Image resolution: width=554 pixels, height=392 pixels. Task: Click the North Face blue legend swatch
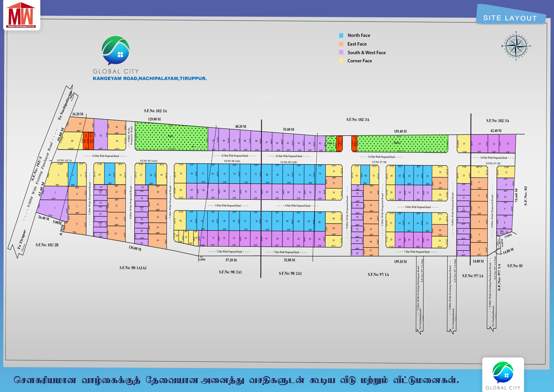pos(341,36)
